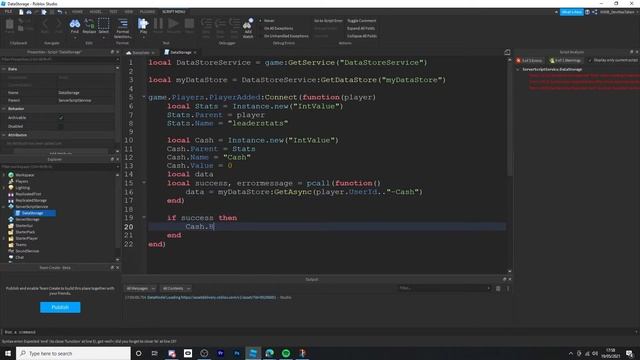Click the Step Into debugger icon
Image resolution: width=640 pixels, height=360 pixels.
click(206, 24)
